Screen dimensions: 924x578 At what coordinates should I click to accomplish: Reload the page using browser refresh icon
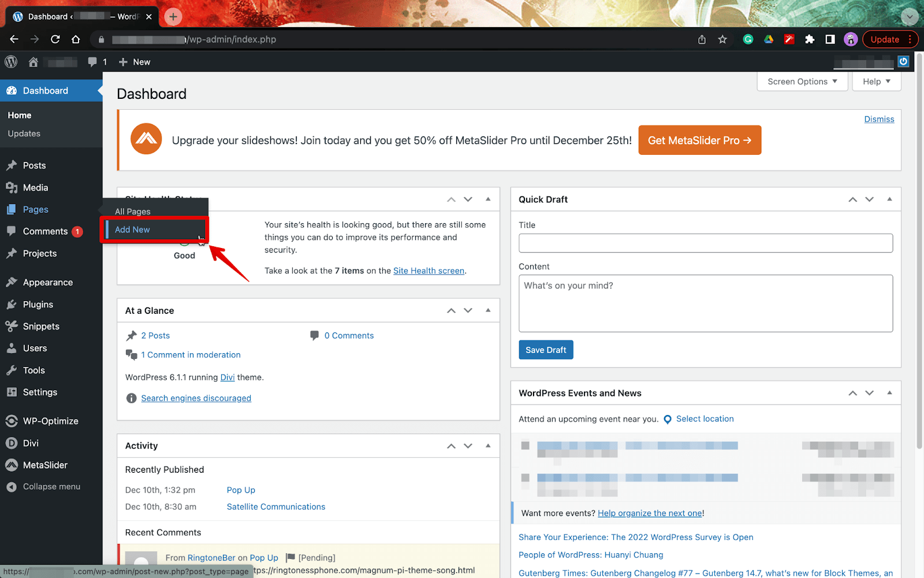click(x=55, y=39)
